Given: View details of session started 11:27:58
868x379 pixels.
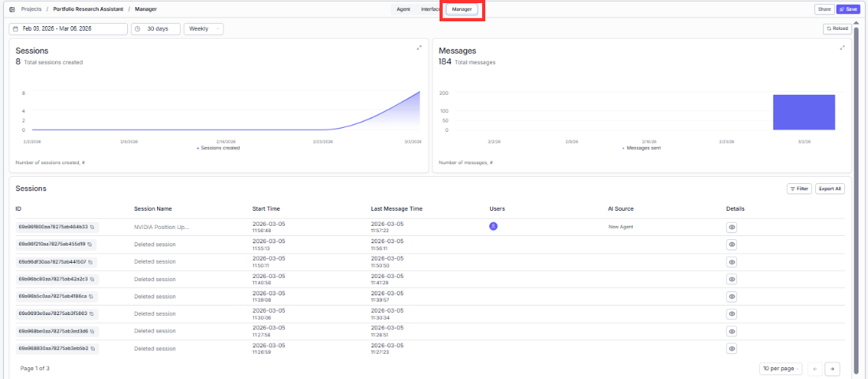Looking at the screenshot, I should pos(731,332).
